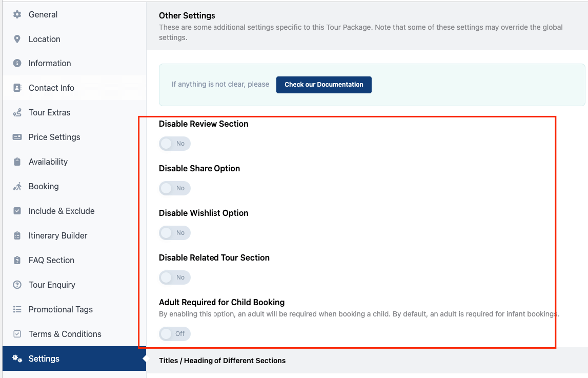The width and height of the screenshot is (588, 378).
Task: Click the Information info icon
Action: tap(17, 63)
